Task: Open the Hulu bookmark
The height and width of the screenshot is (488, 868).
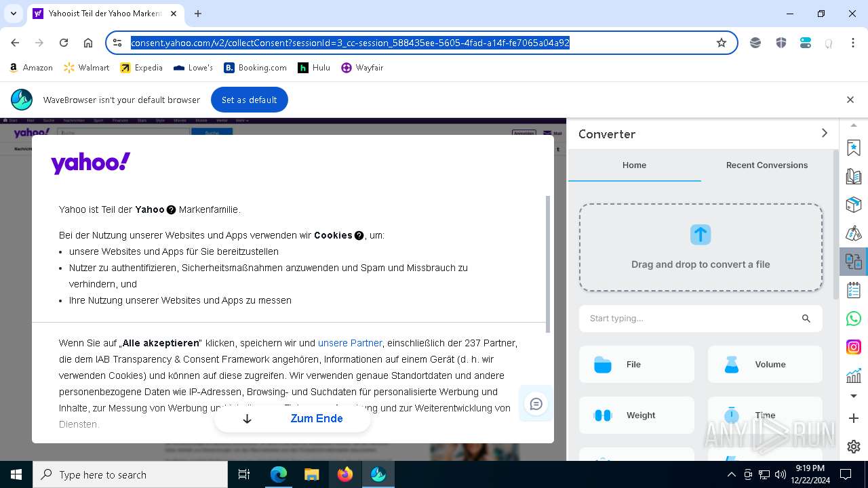Action: pos(314,68)
